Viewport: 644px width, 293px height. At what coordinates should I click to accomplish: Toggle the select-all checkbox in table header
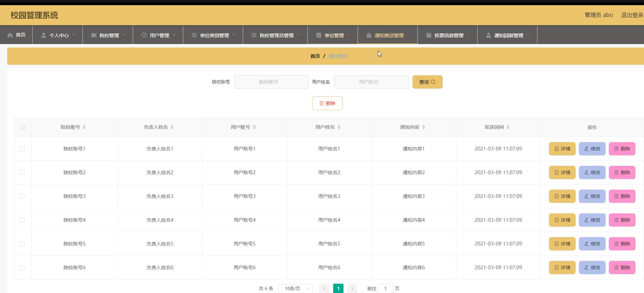point(23,127)
